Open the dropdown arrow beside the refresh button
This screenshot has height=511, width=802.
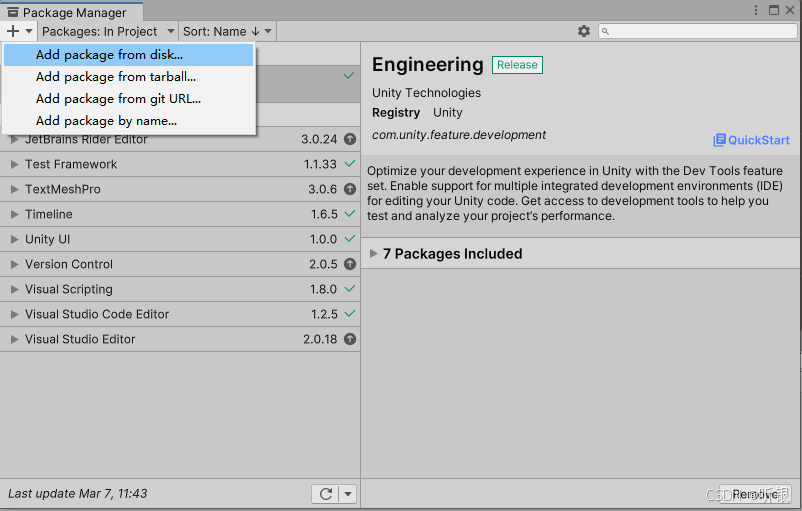point(348,494)
